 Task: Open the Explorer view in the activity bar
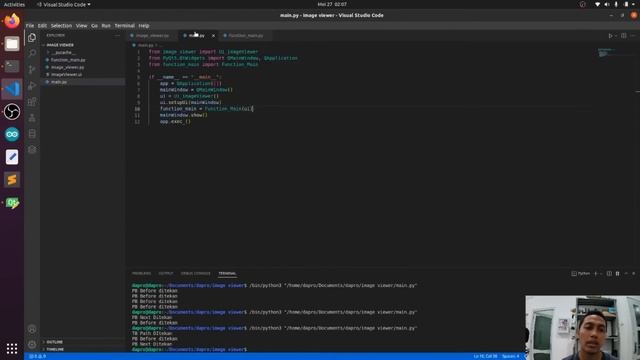click(x=32, y=38)
